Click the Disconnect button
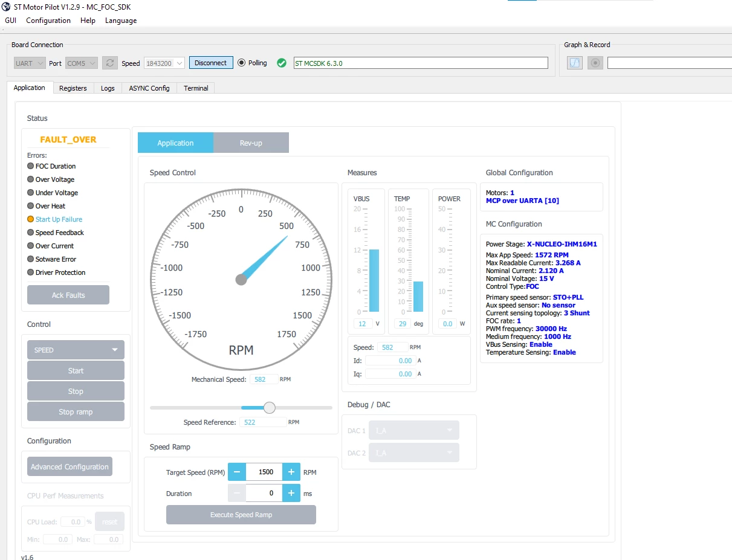The height and width of the screenshot is (560, 732). (211, 63)
